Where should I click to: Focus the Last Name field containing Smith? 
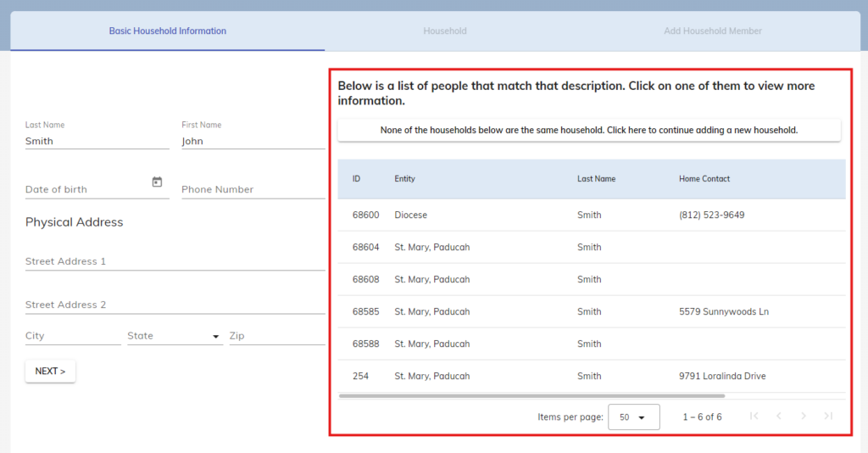click(x=97, y=141)
